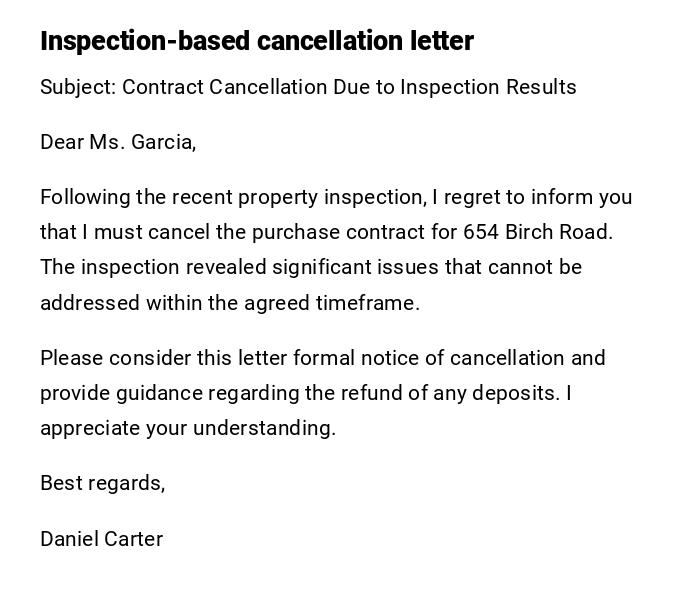The width and height of the screenshot is (700, 601).
Task: Click the signature name 'Daniel Carter'
Action: [101, 539]
